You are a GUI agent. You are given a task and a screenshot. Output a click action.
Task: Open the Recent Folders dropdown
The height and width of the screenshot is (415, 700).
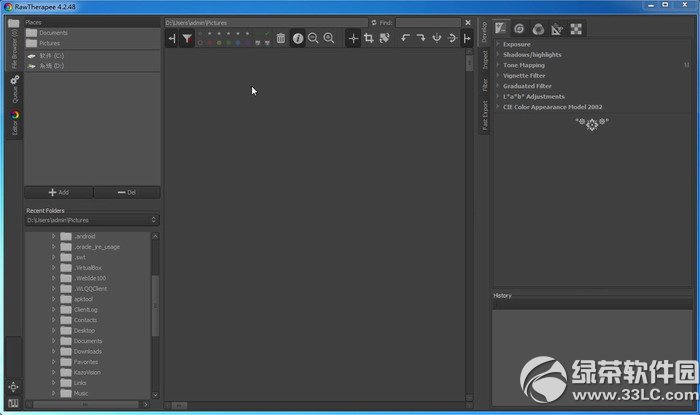(x=92, y=220)
